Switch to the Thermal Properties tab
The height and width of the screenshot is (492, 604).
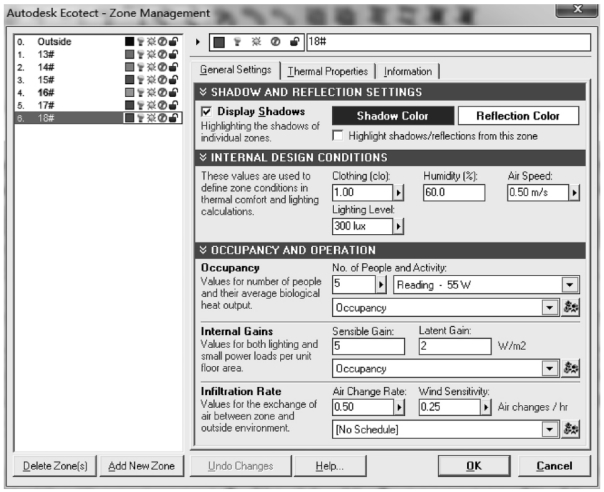(328, 72)
